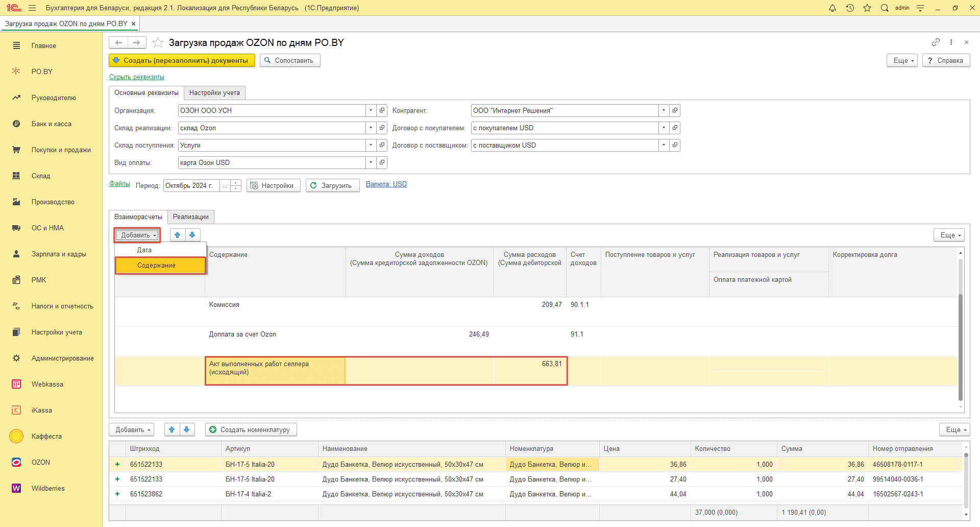Move goods row up in lower table
980x527 pixels.
tap(172, 429)
